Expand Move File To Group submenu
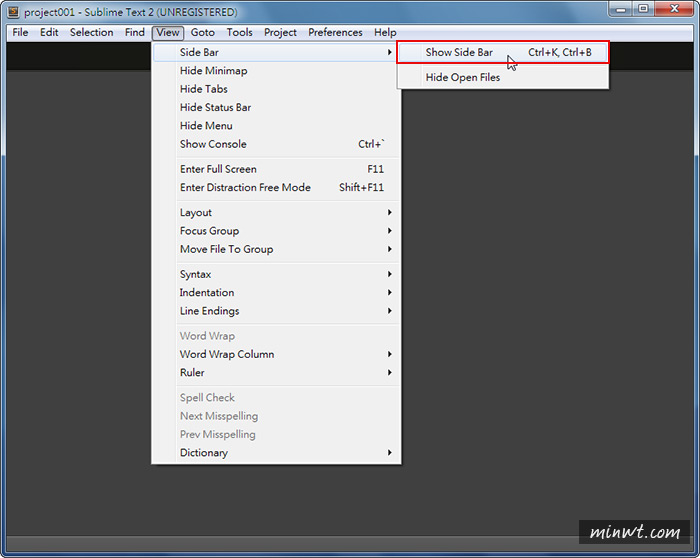Screen dimensions: 700x558 275,249
